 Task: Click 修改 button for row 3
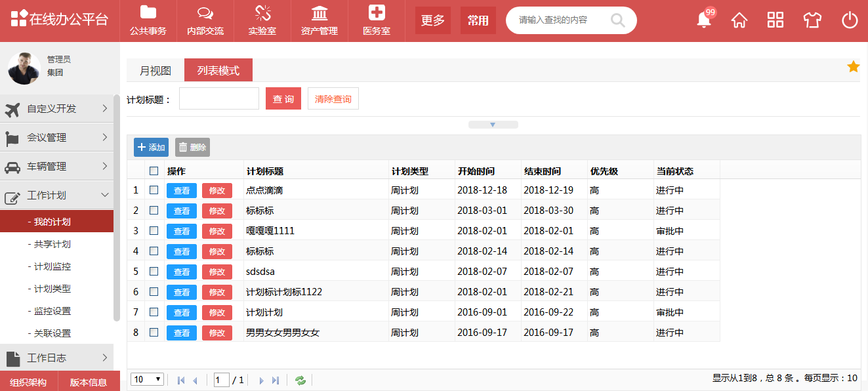[x=217, y=231]
